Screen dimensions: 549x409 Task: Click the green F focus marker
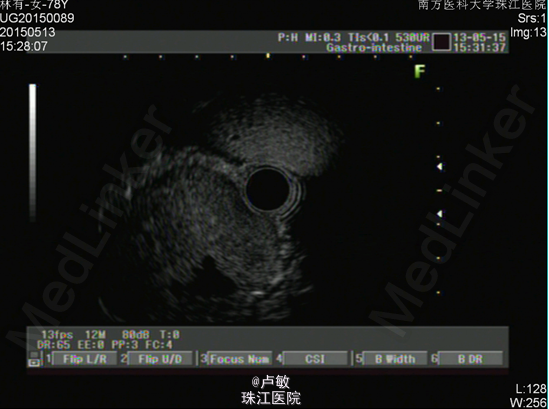pyautogui.click(x=420, y=71)
